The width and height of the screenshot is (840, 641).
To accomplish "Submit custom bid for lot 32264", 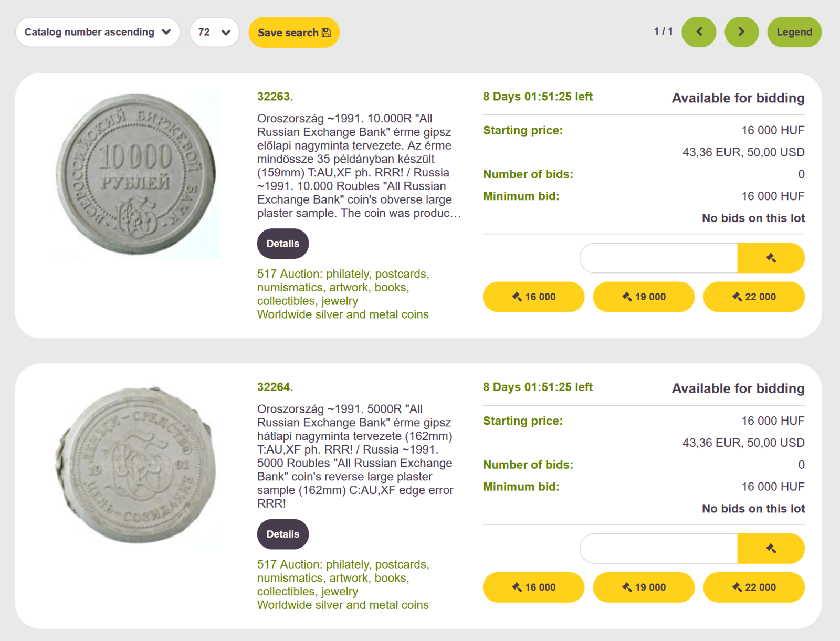I will pyautogui.click(x=771, y=549).
